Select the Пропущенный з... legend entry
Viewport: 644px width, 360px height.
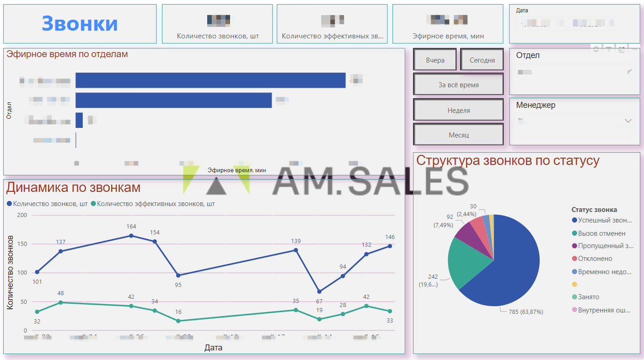(x=603, y=246)
